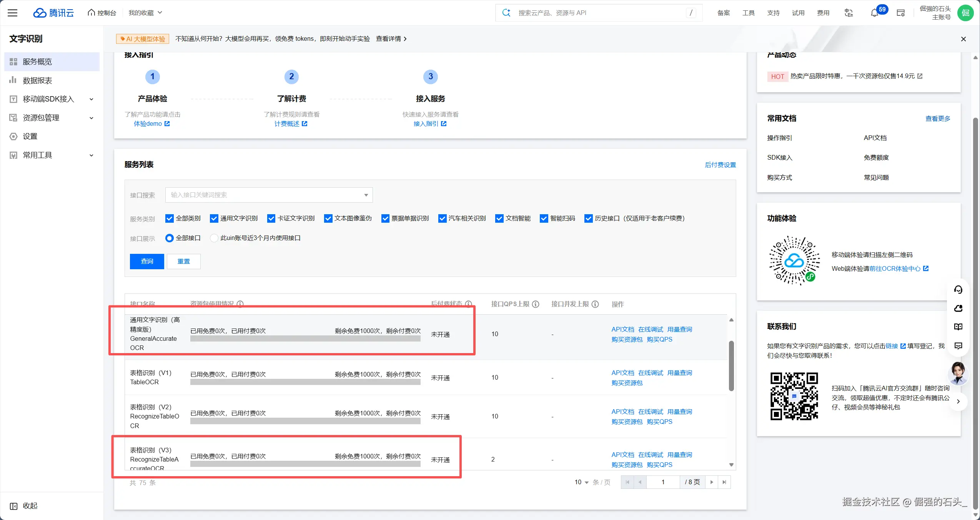Toggle the 全部类别 checkbox
The height and width of the screenshot is (520, 980).
pyautogui.click(x=169, y=218)
